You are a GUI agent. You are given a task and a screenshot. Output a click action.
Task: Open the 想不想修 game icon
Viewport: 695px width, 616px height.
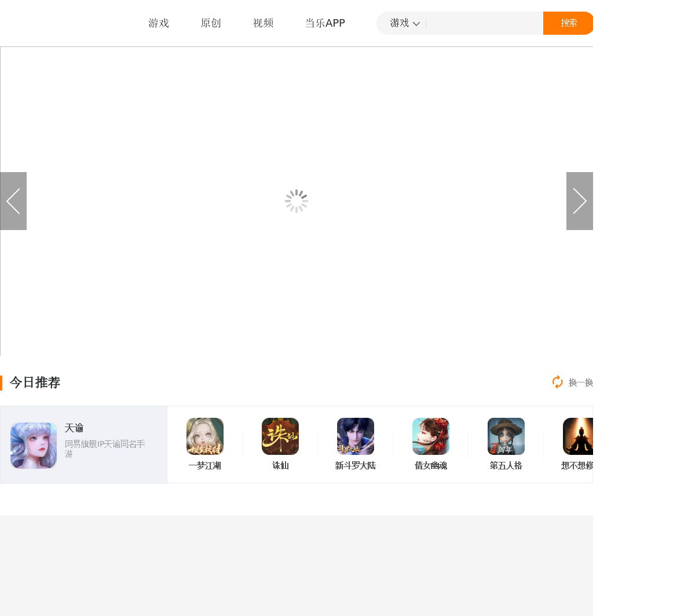coord(578,436)
